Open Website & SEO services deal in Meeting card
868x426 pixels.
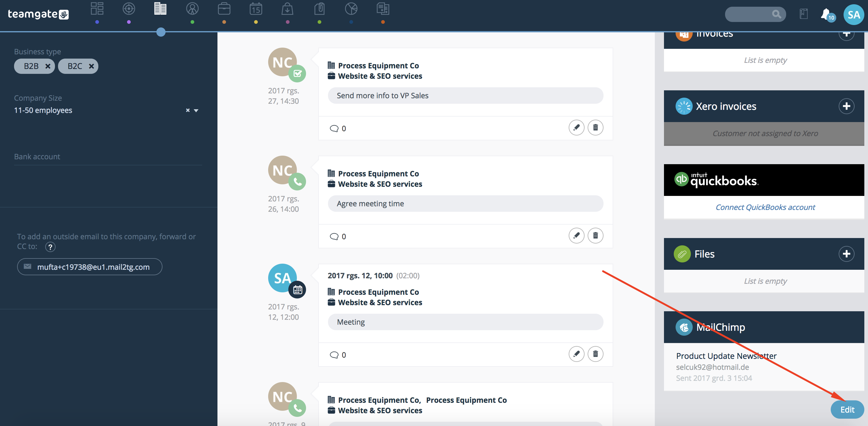click(380, 302)
